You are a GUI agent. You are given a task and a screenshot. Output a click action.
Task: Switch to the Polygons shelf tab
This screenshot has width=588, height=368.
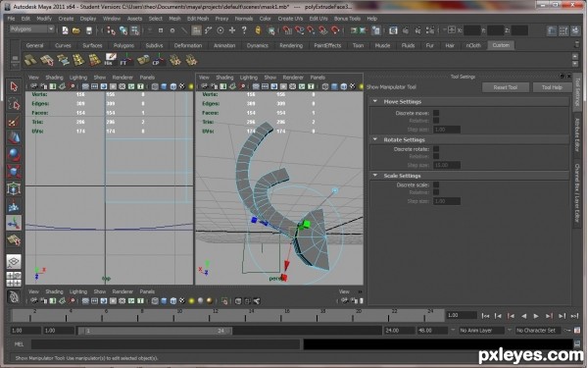[x=123, y=45]
